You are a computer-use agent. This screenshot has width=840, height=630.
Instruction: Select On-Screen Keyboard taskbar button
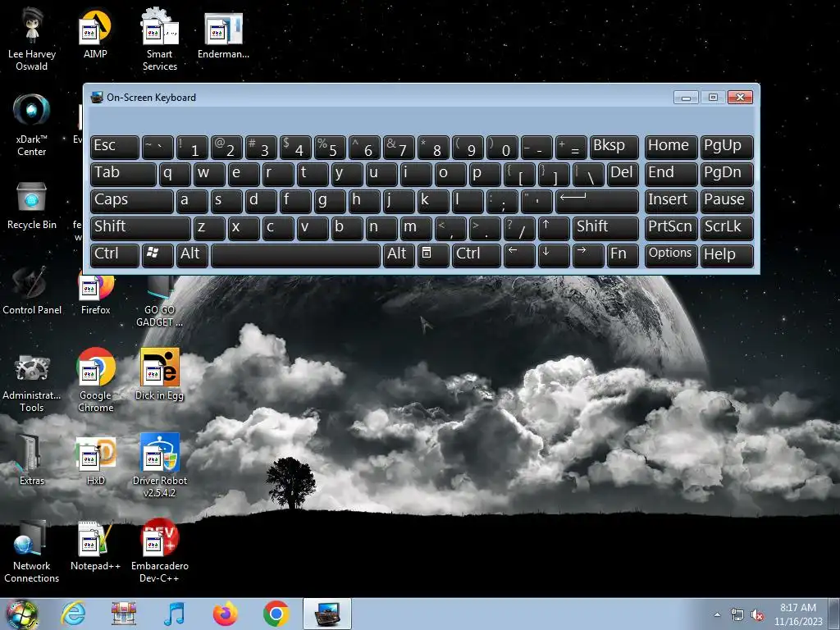(327, 614)
